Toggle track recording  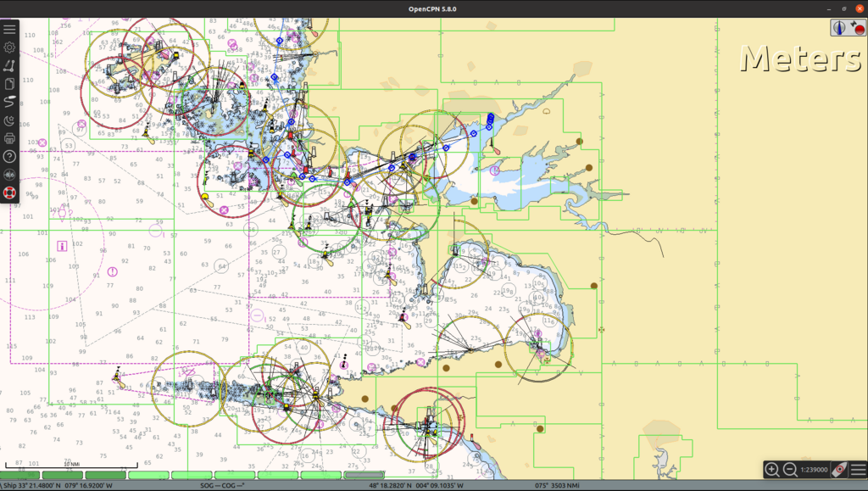[9, 102]
